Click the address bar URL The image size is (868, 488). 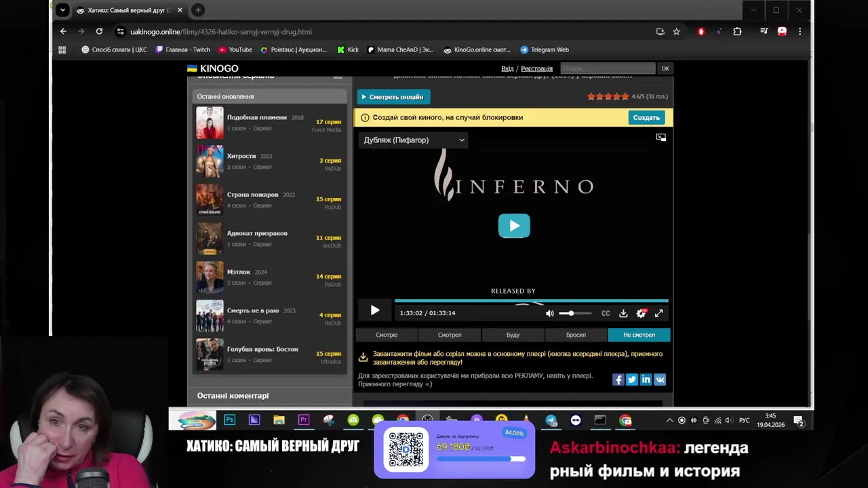pyautogui.click(x=221, y=32)
